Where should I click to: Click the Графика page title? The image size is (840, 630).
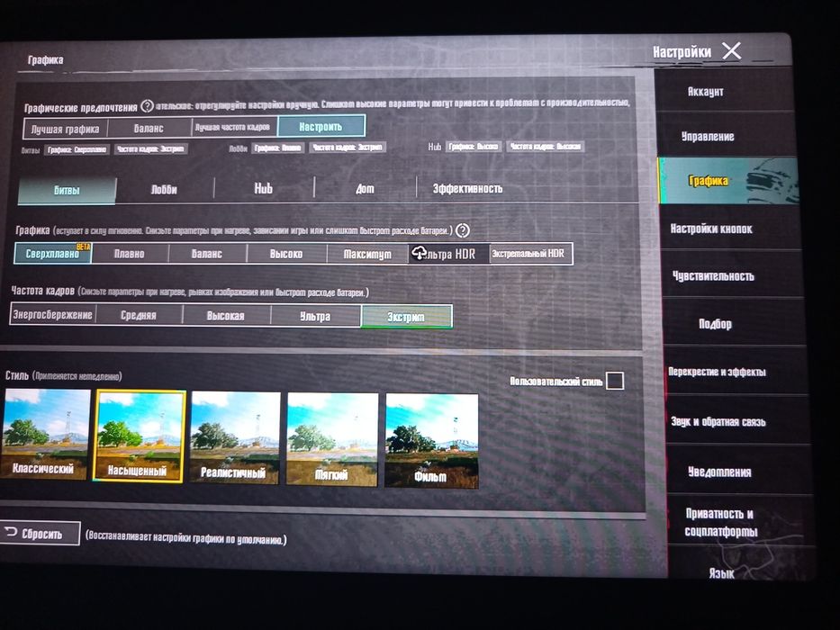point(46,60)
